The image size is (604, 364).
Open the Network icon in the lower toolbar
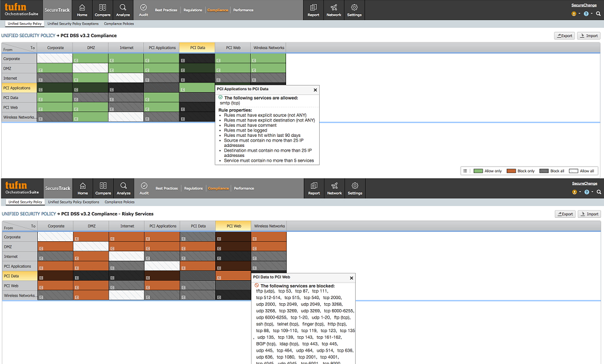[334, 188]
